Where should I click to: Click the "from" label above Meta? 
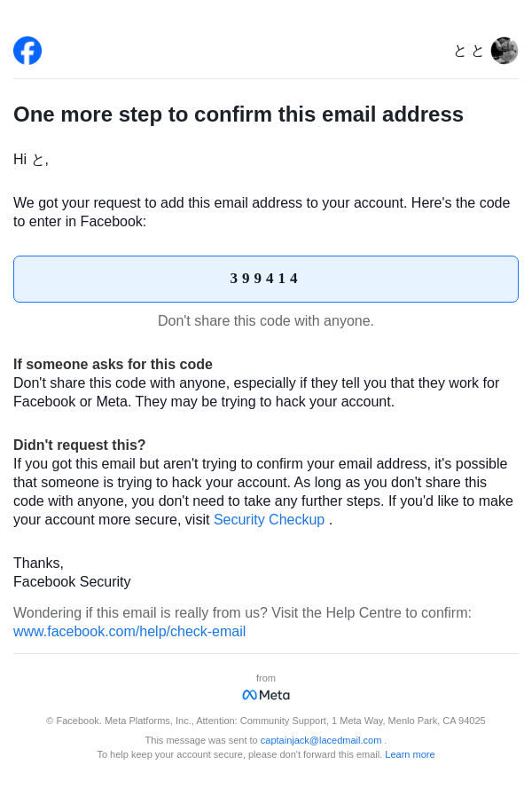pyautogui.click(x=266, y=678)
